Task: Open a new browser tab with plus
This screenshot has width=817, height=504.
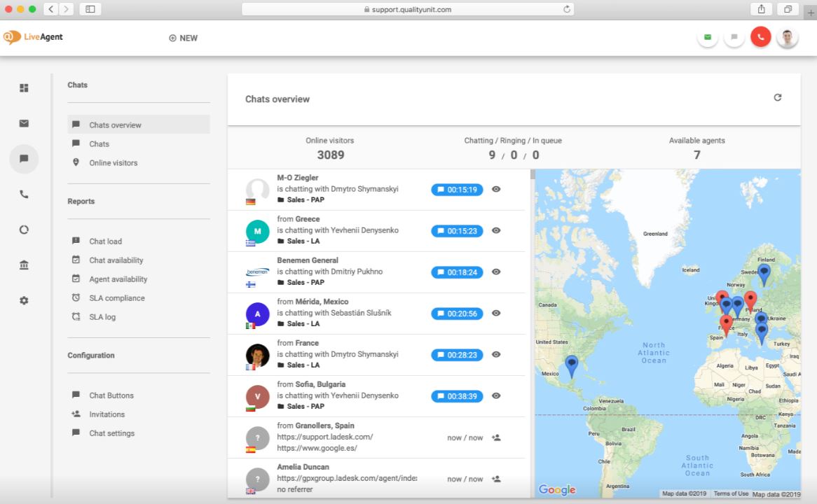Action: [x=811, y=13]
